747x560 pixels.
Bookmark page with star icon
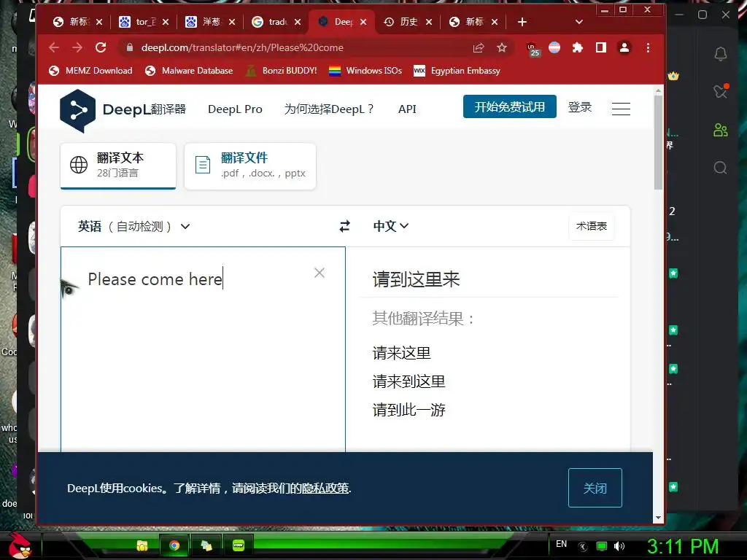[502, 47]
